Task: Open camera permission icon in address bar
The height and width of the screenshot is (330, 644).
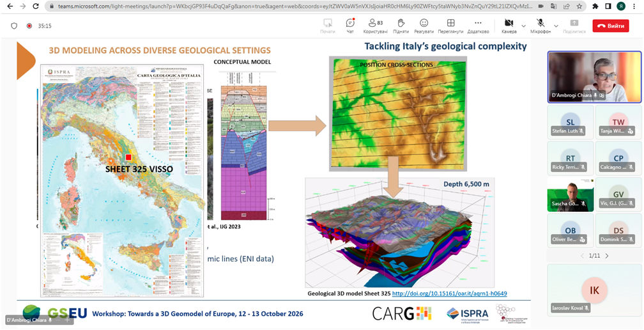Action: pyautogui.click(x=541, y=6)
